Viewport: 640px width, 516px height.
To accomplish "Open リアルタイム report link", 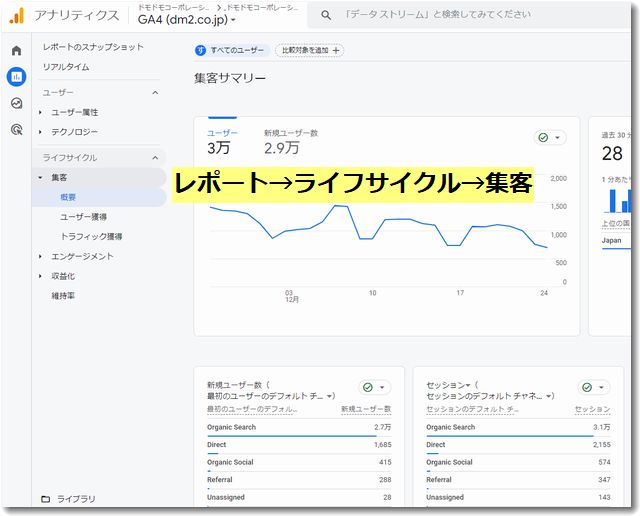I will (66, 67).
